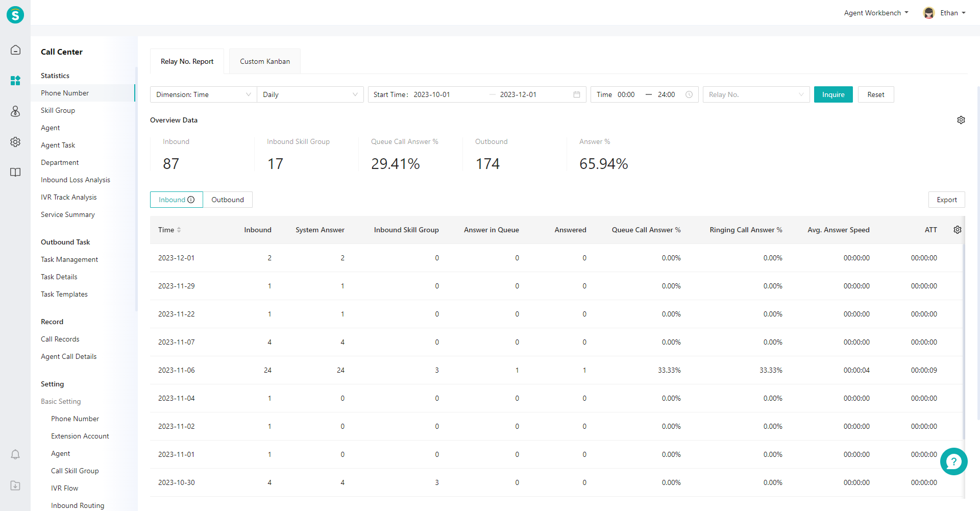Open Call Skill Group setting
The height and width of the screenshot is (511, 980).
click(x=75, y=471)
